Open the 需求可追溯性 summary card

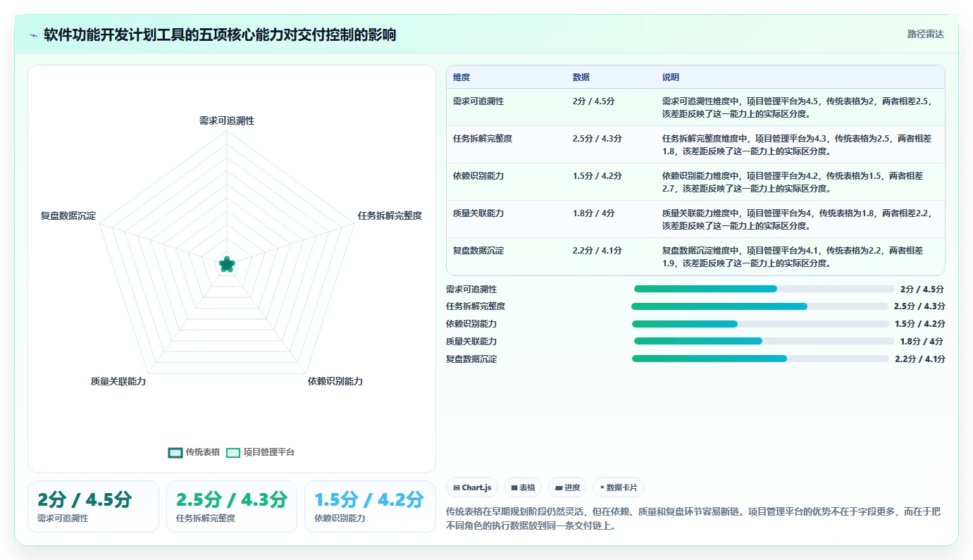point(93,506)
